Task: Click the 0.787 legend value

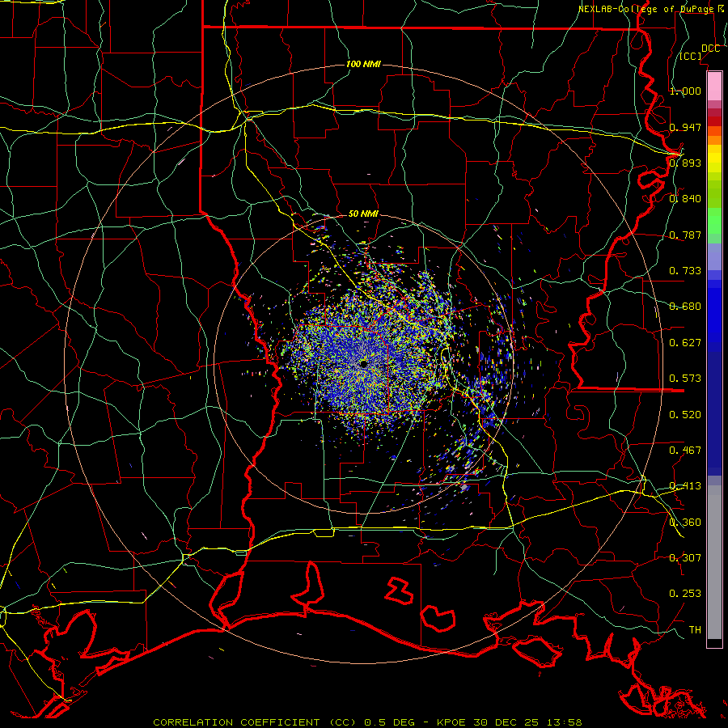Action: [x=685, y=235]
